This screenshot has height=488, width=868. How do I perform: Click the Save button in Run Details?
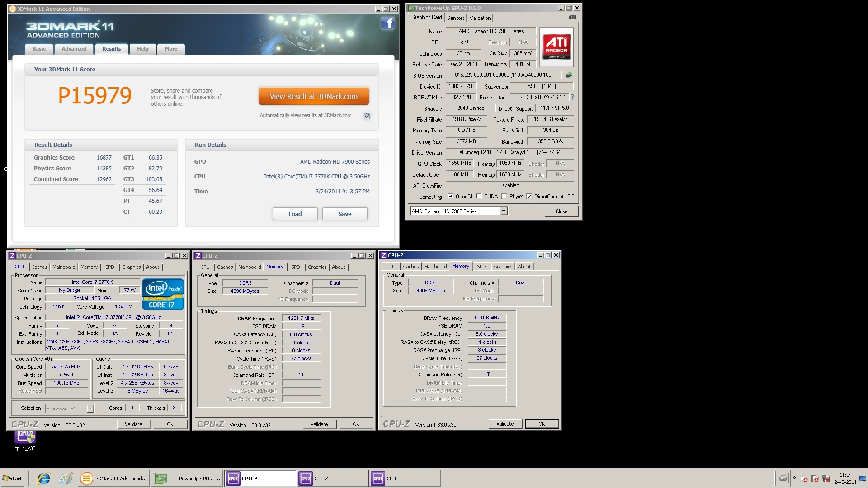344,214
